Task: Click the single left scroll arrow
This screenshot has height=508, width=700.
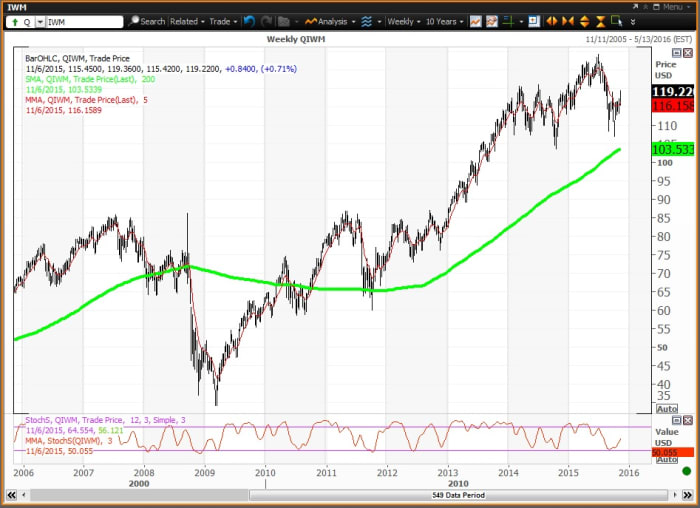Action: pos(24,495)
